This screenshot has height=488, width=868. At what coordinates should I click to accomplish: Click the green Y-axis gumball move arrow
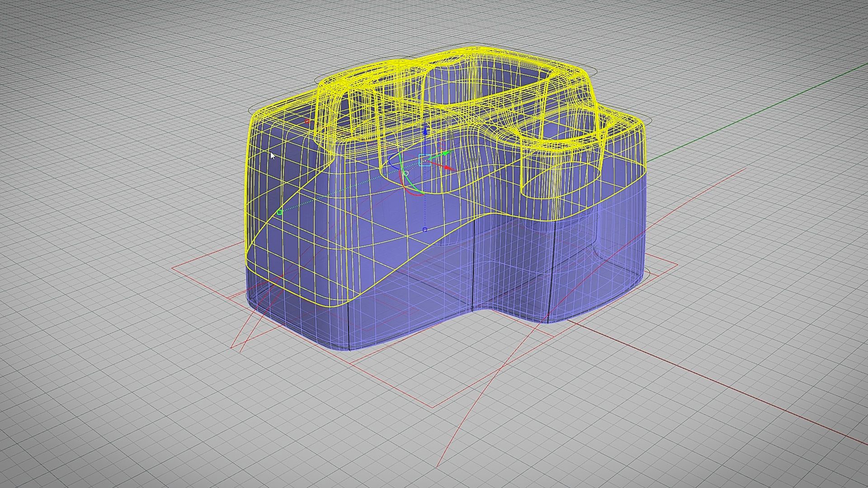click(446, 154)
